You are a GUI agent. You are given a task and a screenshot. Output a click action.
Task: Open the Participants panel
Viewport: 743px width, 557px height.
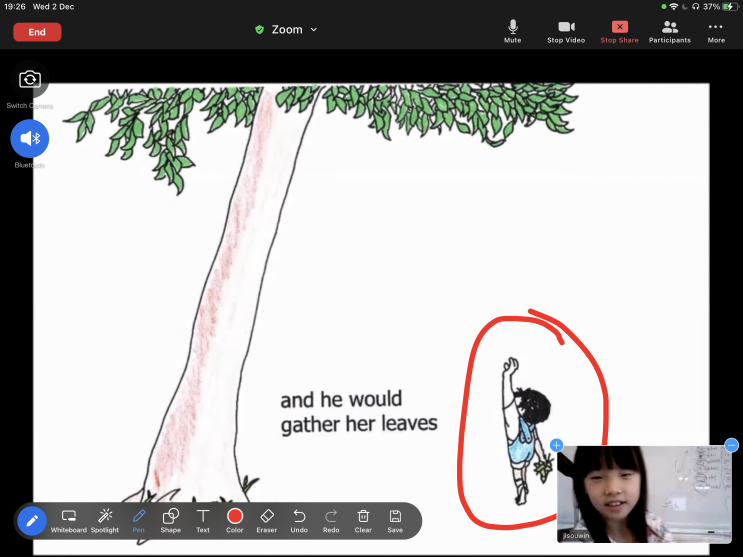click(670, 32)
